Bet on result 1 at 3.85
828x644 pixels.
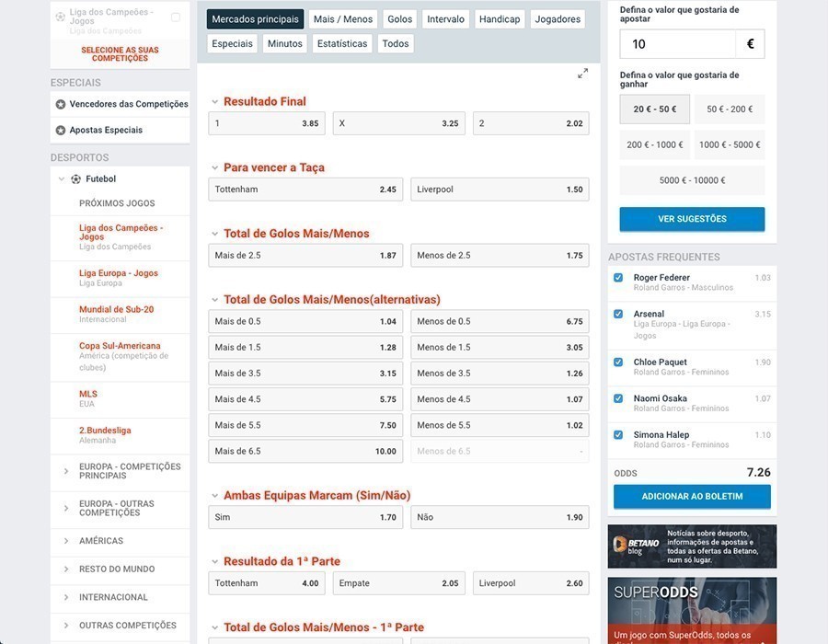tap(267, 123)
